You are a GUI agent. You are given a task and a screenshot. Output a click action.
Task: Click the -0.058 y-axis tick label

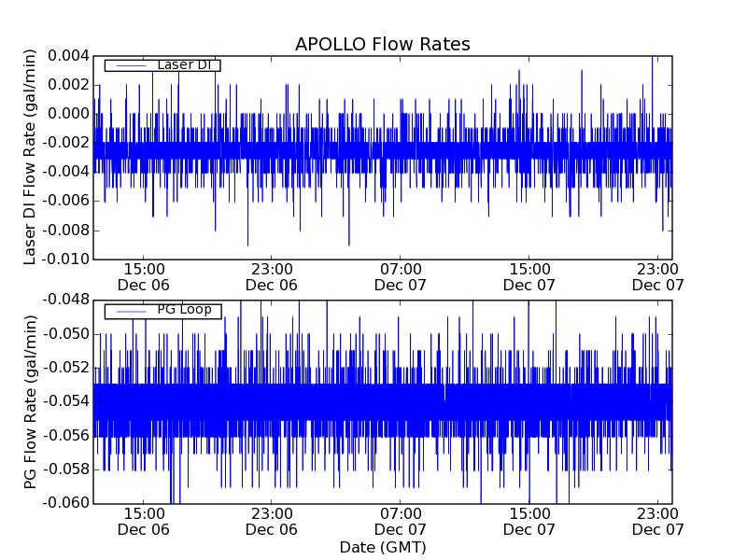pos(65,469)
